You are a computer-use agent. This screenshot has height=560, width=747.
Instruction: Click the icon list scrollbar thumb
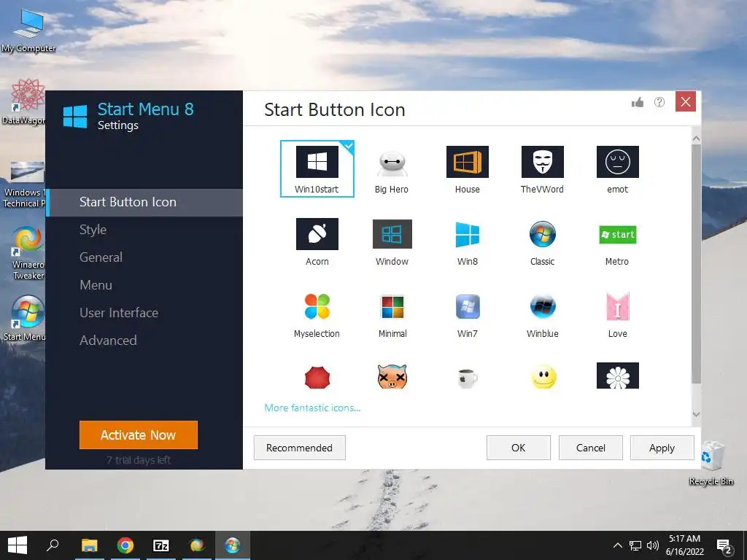tap(696, 264)
